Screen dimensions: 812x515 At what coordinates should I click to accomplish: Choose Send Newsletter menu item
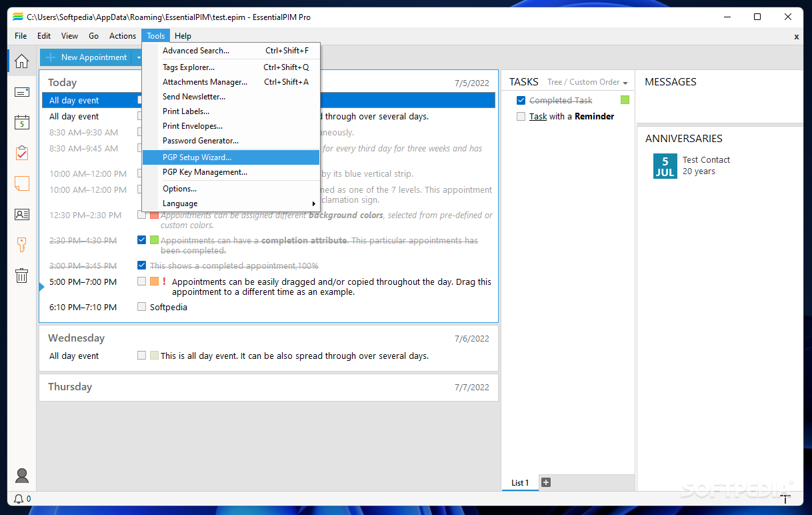[x=231, y=97]
